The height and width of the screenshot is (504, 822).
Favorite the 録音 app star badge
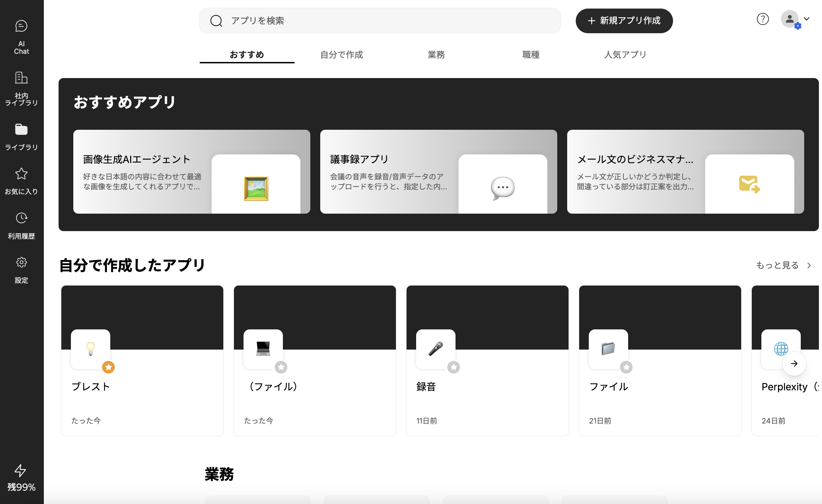click(x=453, y=367)
